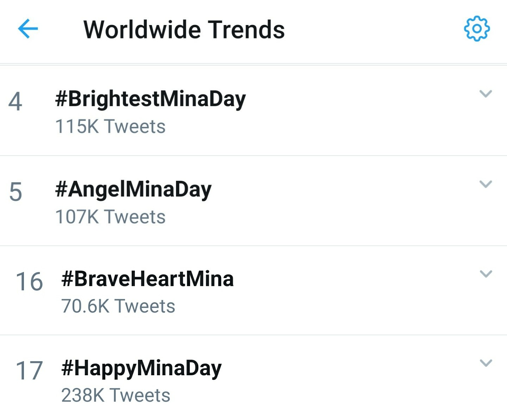
Task: Open the chevron menu beside #AngelMinaDay
Action: coord(486,184)
